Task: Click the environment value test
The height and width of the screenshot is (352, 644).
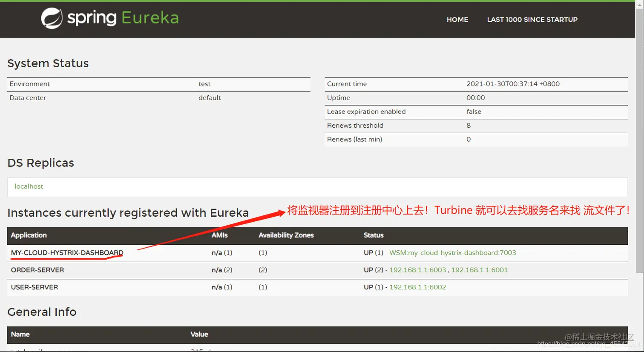Action: coord(204,84)
